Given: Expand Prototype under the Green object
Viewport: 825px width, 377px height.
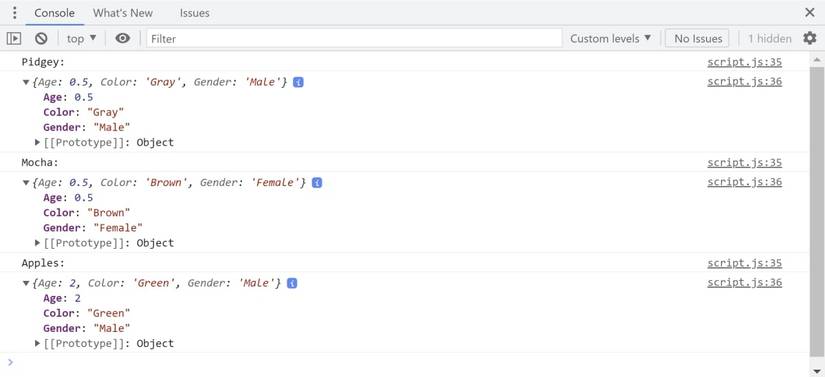Looking at the screenshot, I should click(x=37, y=343).
